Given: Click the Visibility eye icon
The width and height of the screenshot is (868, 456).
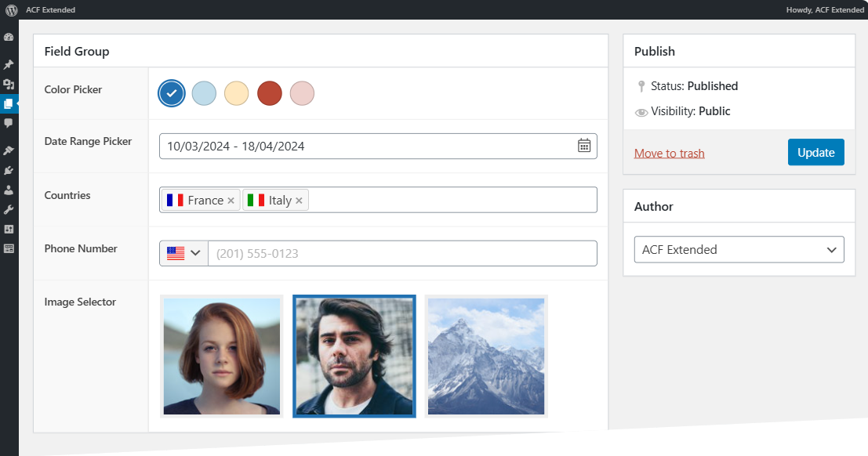Looking at the screenshot, I should [x=641, y=112].
